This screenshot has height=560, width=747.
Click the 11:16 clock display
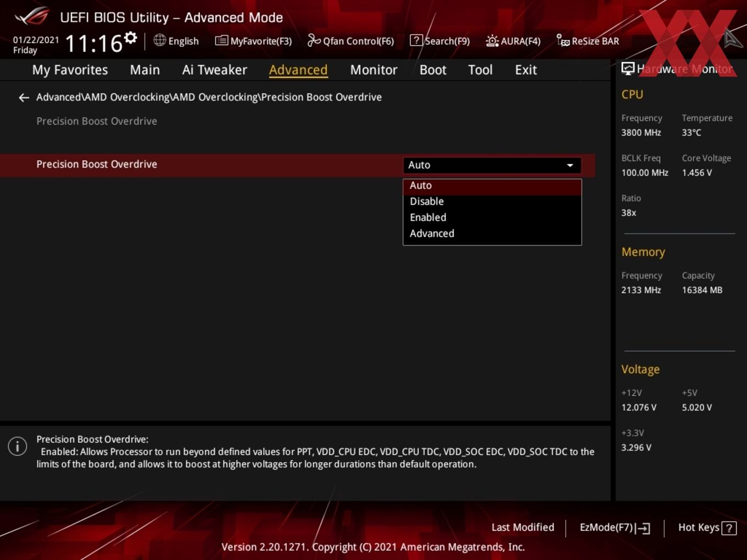pyautogui.click(x=94, y=43)
